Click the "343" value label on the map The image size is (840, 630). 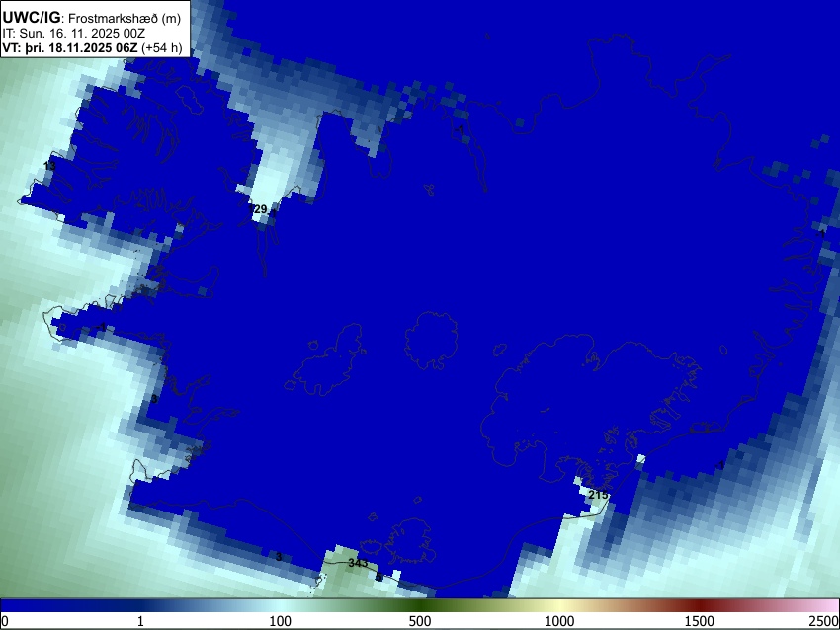[358, 563]
